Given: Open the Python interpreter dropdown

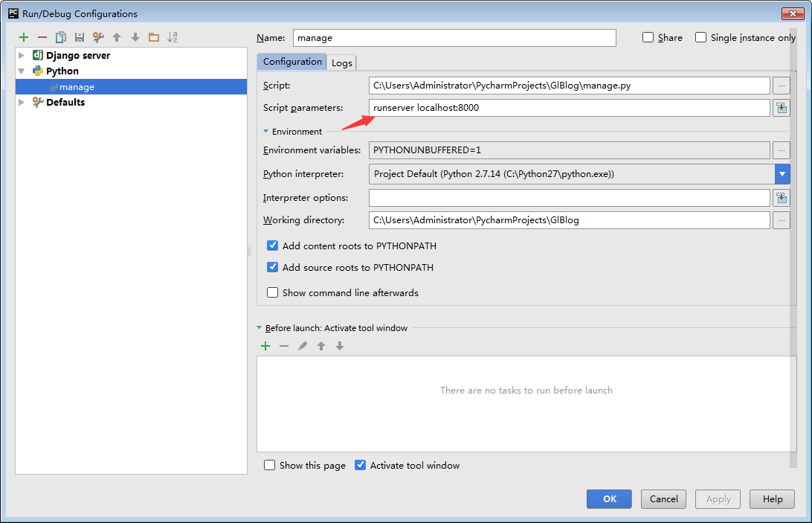Looking at the screenshot, I should [782, 174].
